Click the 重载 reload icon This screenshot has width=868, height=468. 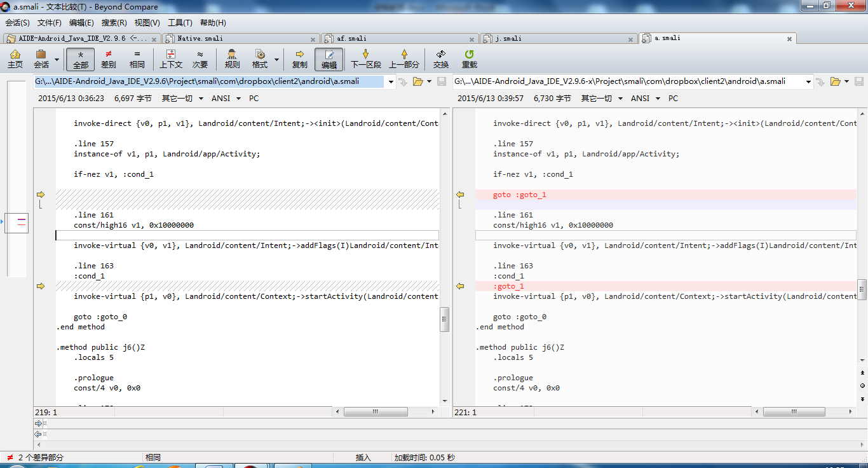click(x=469, y=59)
